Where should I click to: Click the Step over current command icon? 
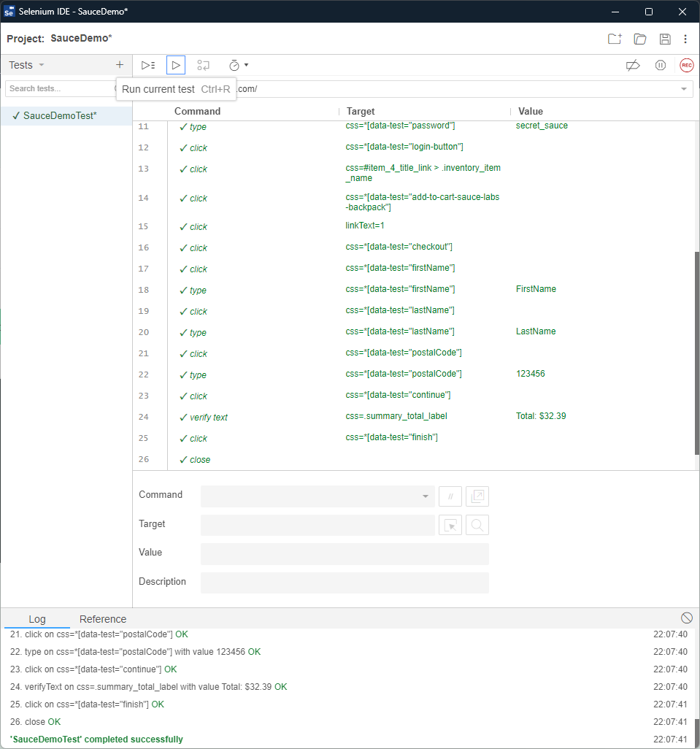204,65
